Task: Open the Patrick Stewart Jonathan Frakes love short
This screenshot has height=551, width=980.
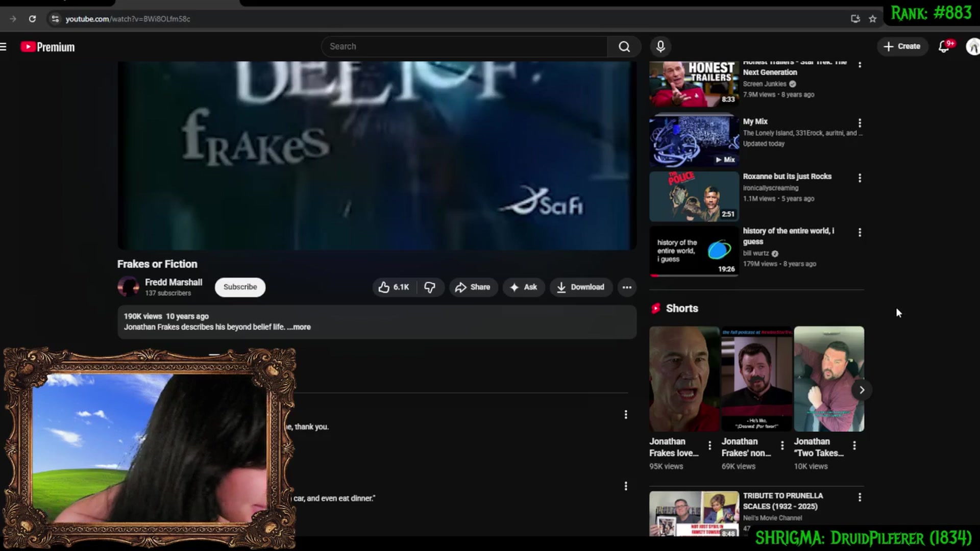Action: click(x=684, y=379)
